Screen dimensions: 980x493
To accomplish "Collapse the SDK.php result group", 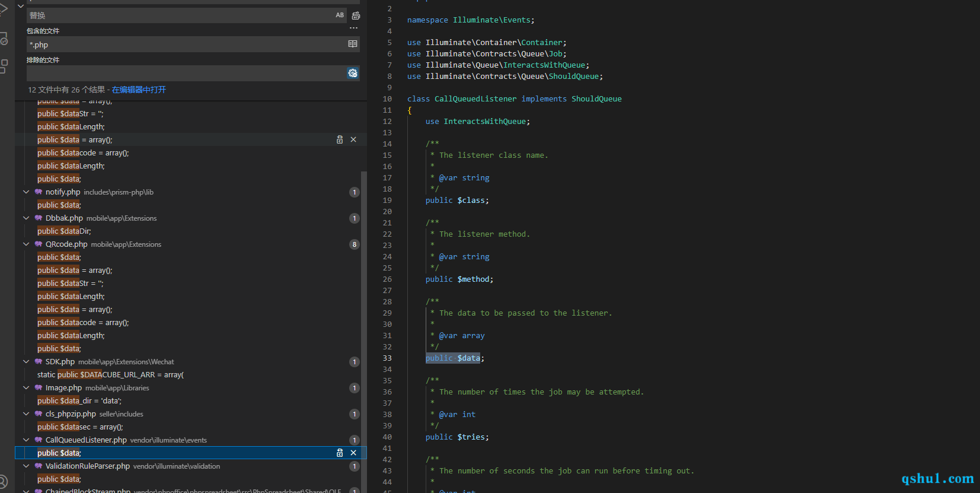I will click(x=26, y=362).
